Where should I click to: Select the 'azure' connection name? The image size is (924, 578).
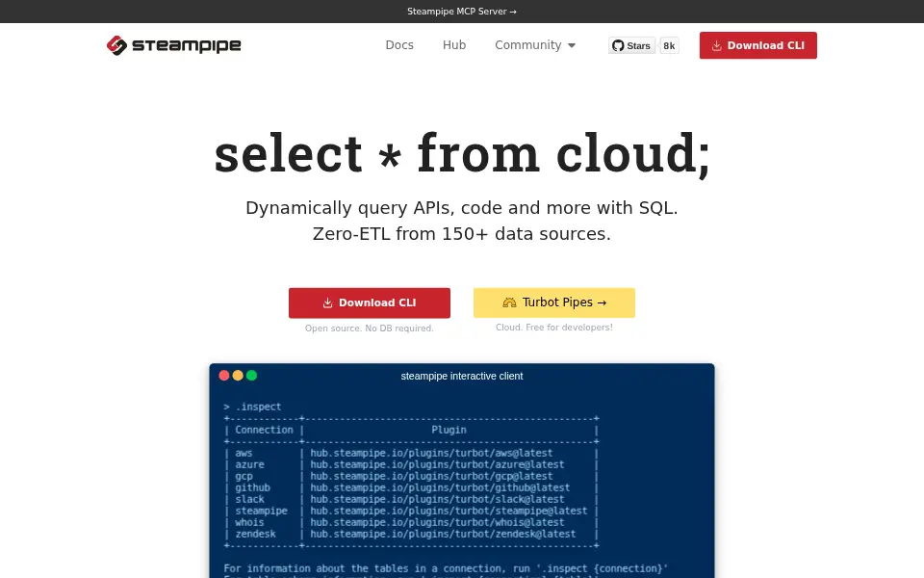tap(250, 464)
